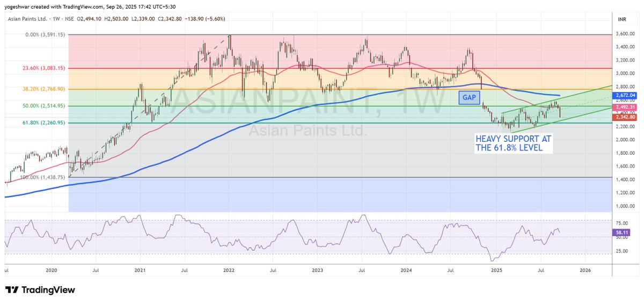Screen dimensions: 644x303
Task: Click the blue 2,672.04 moving average price tag
Action: (x=626, y=95)
